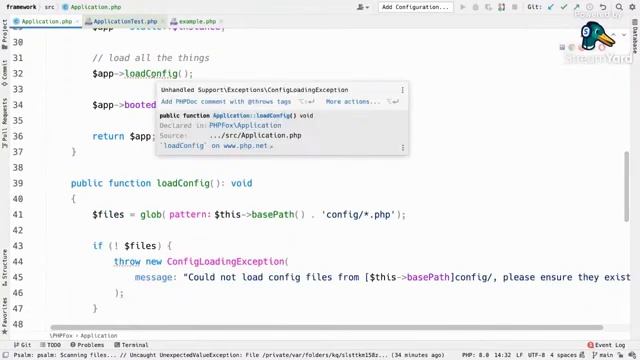640x360 pixels.
Task: Open the Project tool window
Action: [x=4, y=34]
